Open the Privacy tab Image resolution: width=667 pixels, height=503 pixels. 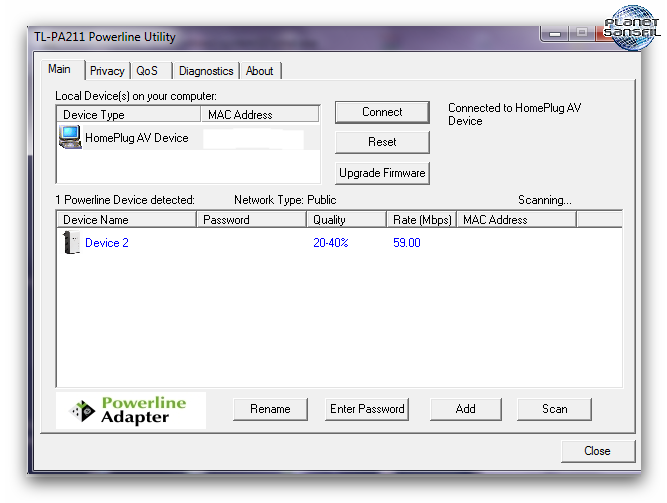pyautogui.click(x=107, y=71)
